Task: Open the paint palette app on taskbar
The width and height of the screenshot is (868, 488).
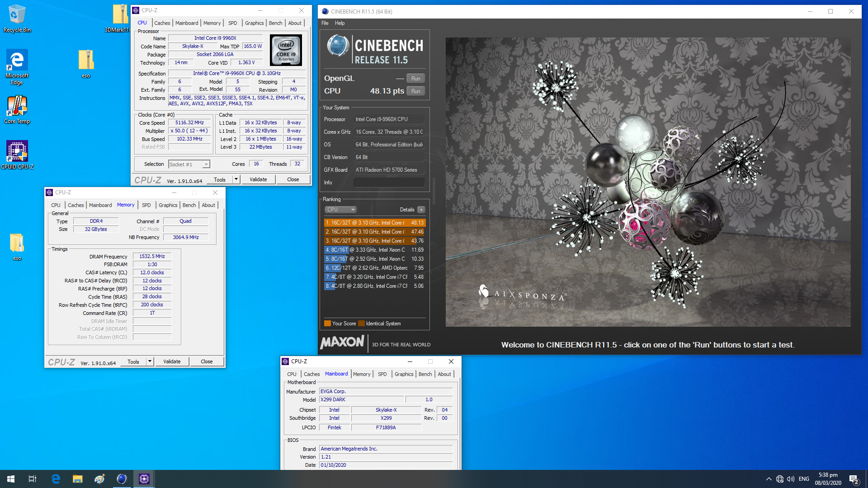Action: [x=99, y=479]
